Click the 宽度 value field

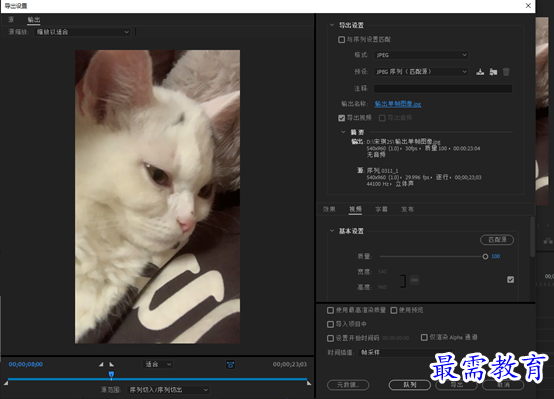382,272
